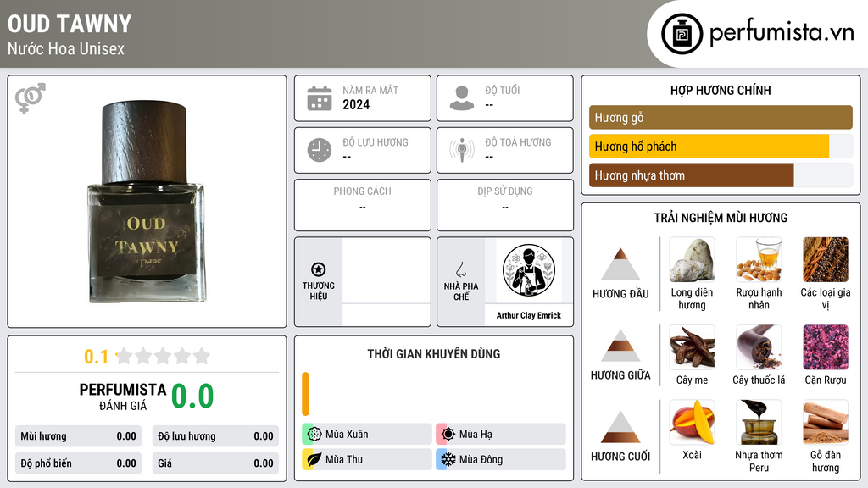868x488 pixels.
Task: Click the ĐỘ TOẢ HƯƠNG label
Action: point(518,142)
